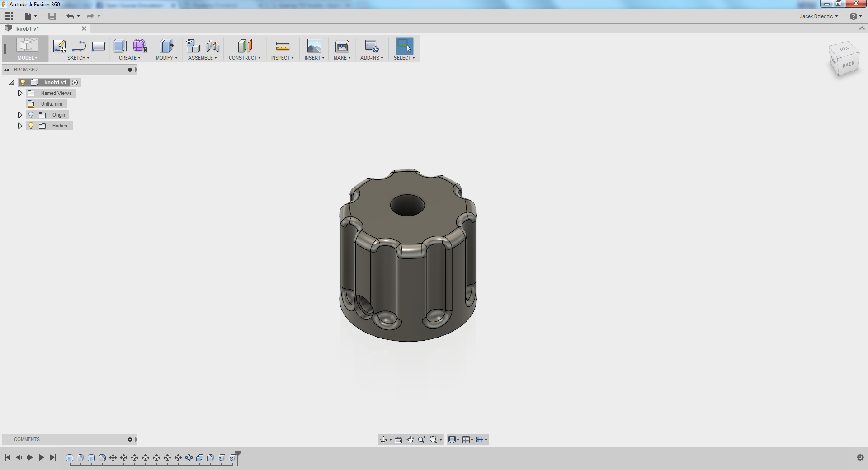868x470 pixels.
Task: Expand the Origin folder
Action: coord(20,115)
